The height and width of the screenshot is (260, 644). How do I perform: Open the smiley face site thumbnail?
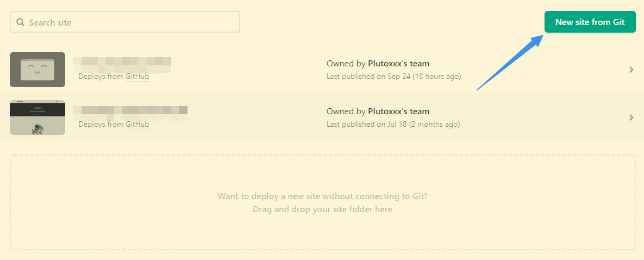(37, 70)
